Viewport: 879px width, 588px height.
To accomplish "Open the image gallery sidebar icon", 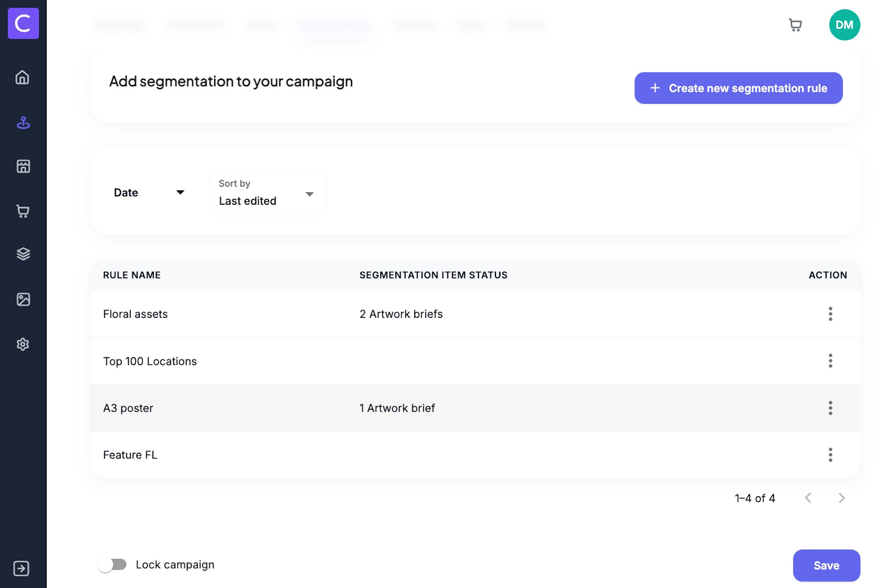I will coord(23,299).
